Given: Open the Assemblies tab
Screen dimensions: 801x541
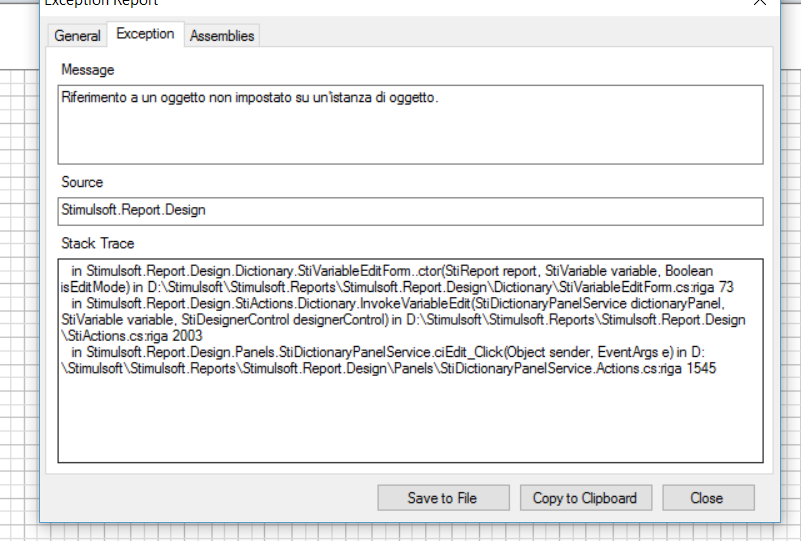Looking at the screenshot, I should click(x=222, y=36).
